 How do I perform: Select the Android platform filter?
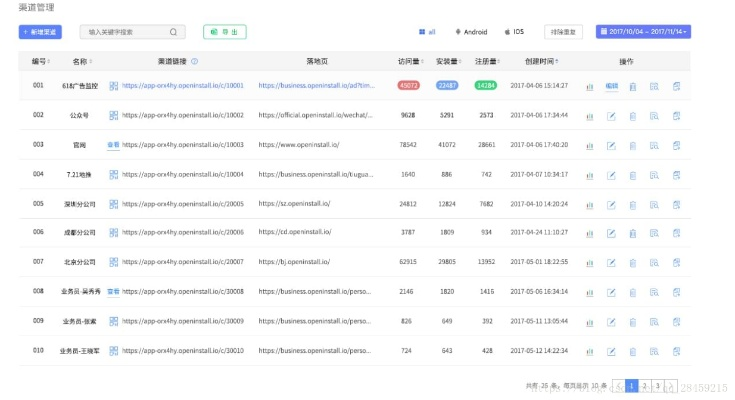click(471, 32)
